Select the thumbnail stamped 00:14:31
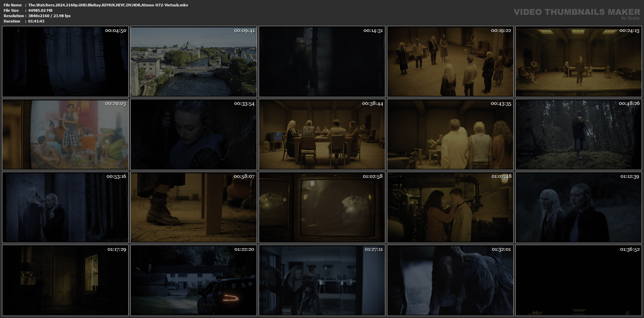This screenshot has width=644, height=318. (322, 62)
